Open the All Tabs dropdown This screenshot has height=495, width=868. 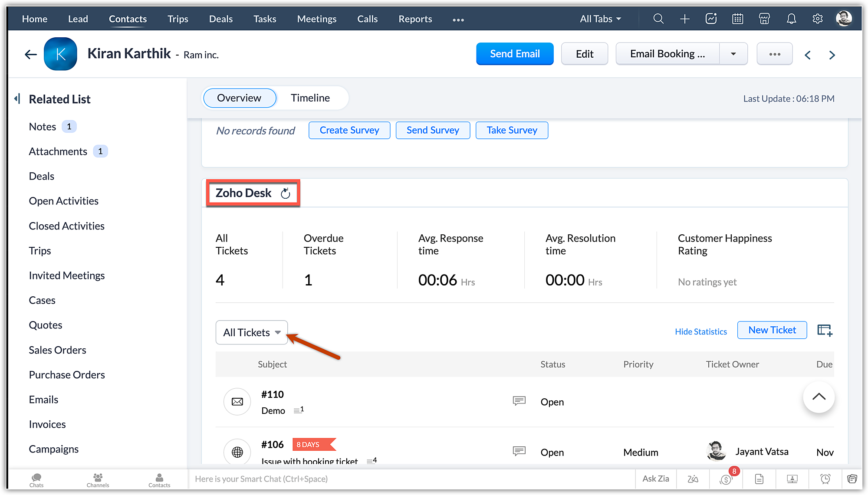(x=600, y=19)
